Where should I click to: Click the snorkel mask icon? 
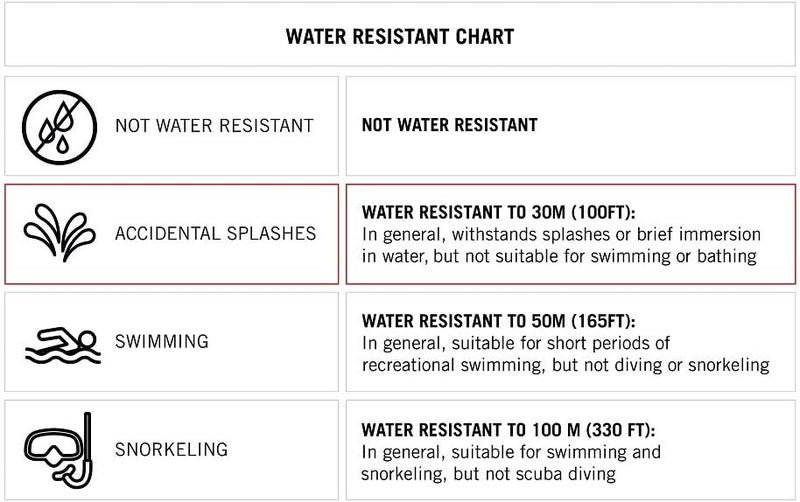coord(59,450)
